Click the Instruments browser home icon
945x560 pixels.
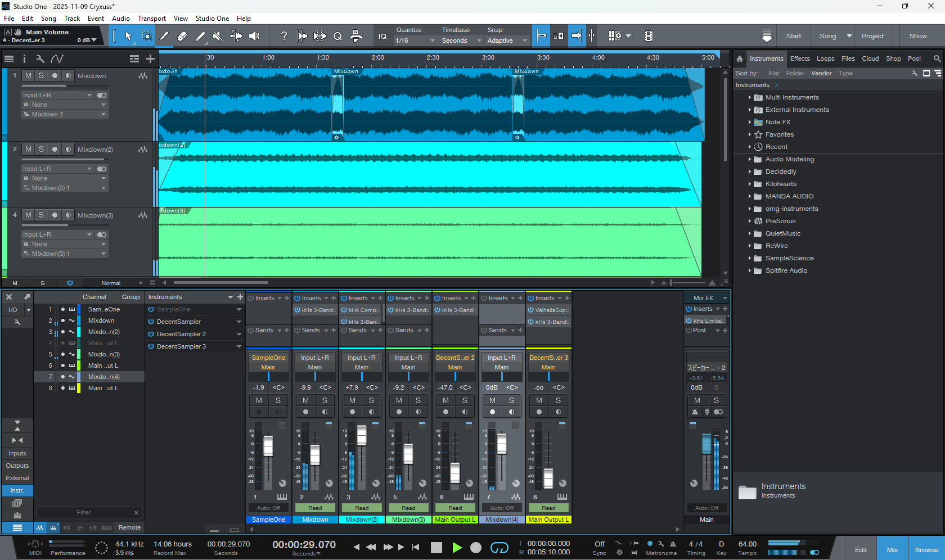[x=739, y=58]
